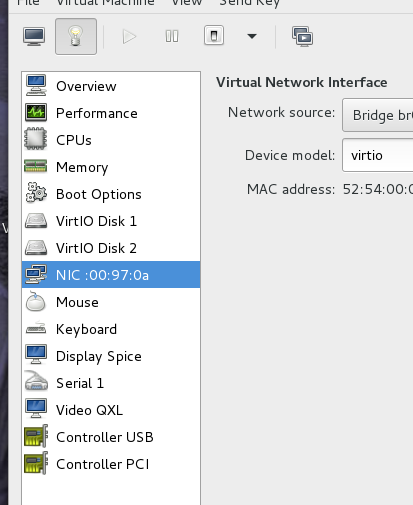Toggle the hardware details lightbulb button
This screenshot has height=505, width=413.
76,36
